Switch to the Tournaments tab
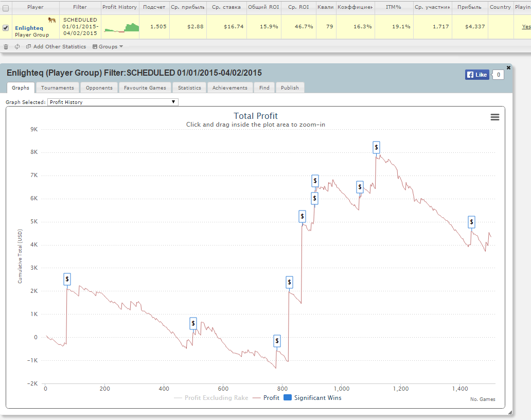Viewport: 531px width, 420px height. point(58,87)
